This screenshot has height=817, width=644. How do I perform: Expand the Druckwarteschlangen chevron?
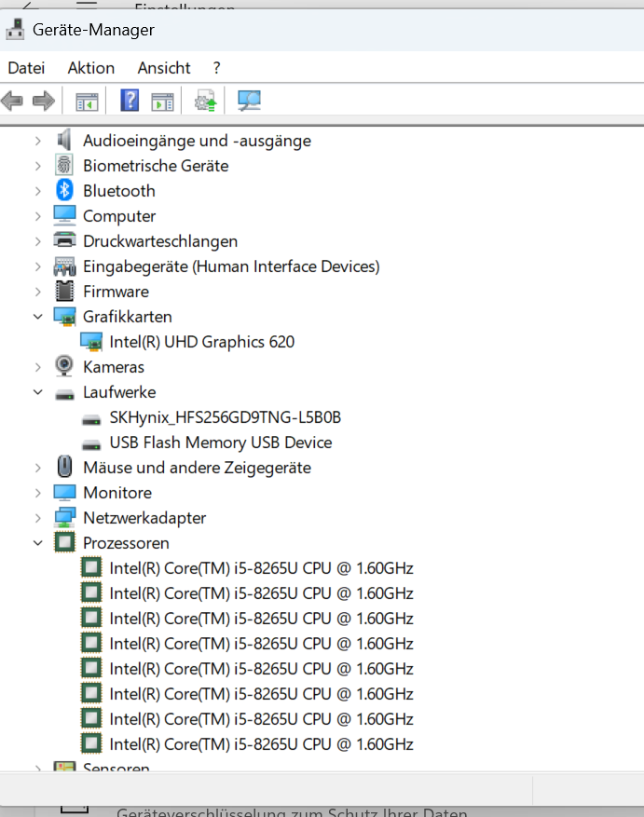click(x=37, y=241)
